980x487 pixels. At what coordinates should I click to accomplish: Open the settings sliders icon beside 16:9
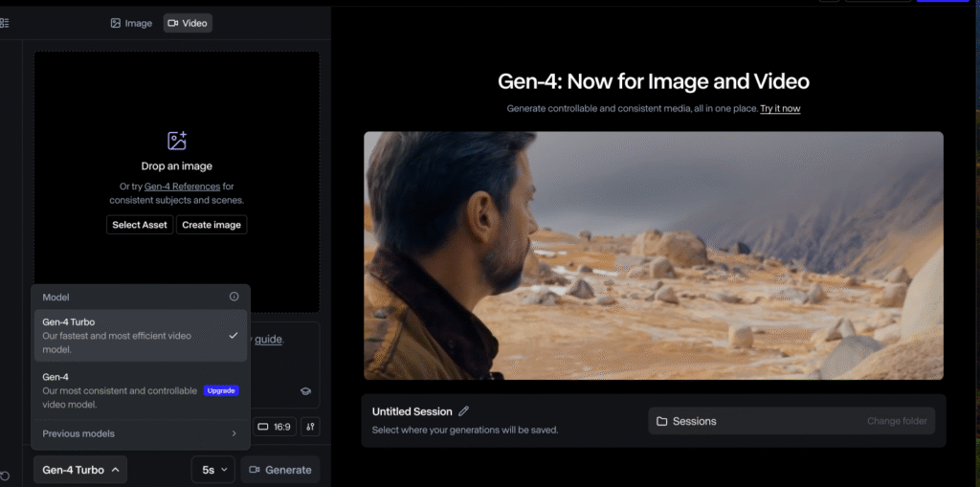[x=310, y=427]
